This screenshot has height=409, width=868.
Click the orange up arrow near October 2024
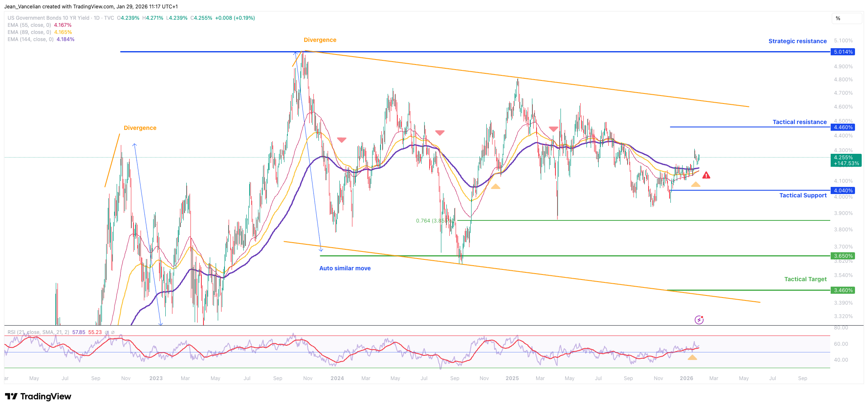tap(495, 186)
